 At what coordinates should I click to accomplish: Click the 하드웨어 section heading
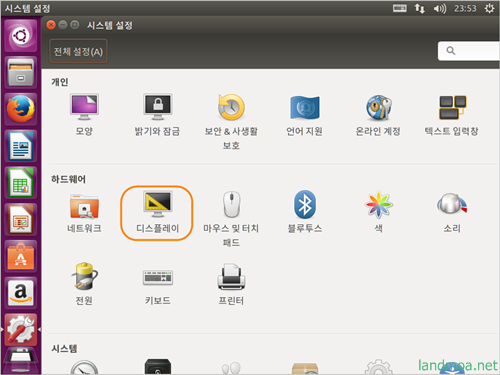point(68,179)
